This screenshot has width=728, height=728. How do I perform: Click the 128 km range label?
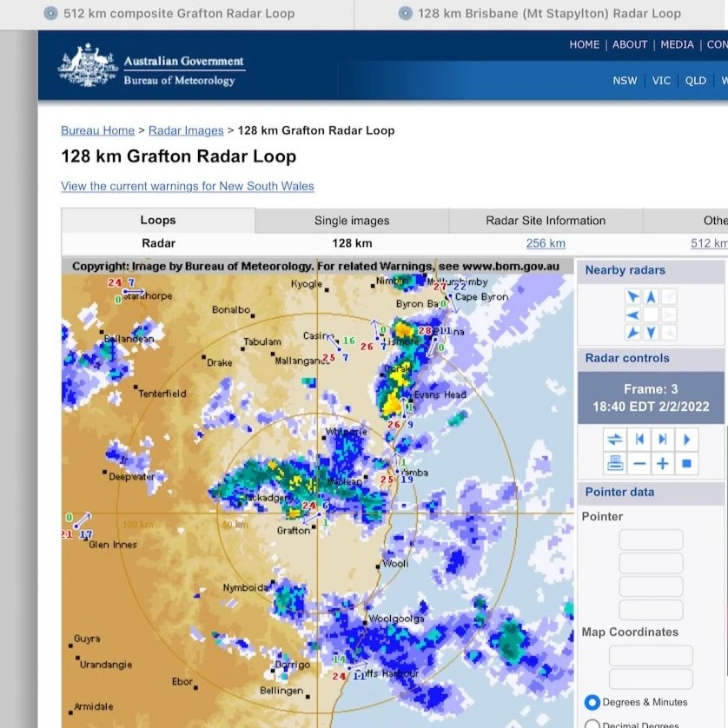[352, 243]
